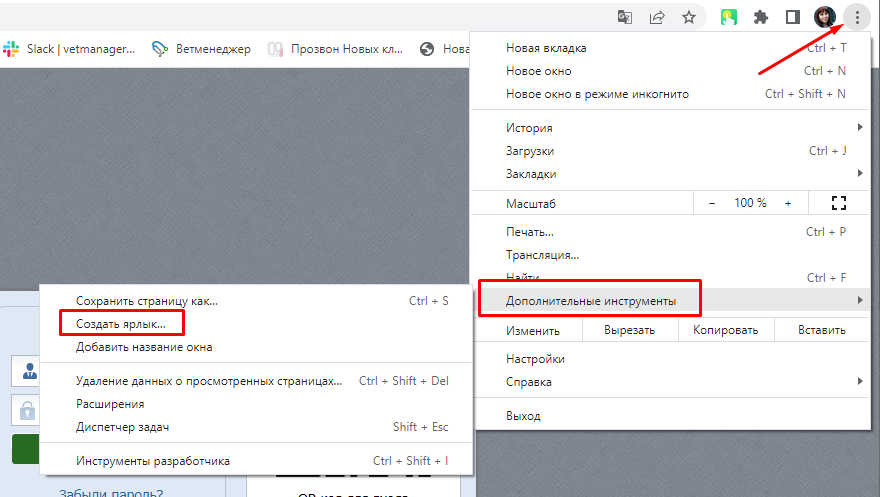Expand Дополнительные инструменты submenu

point(671,301)
